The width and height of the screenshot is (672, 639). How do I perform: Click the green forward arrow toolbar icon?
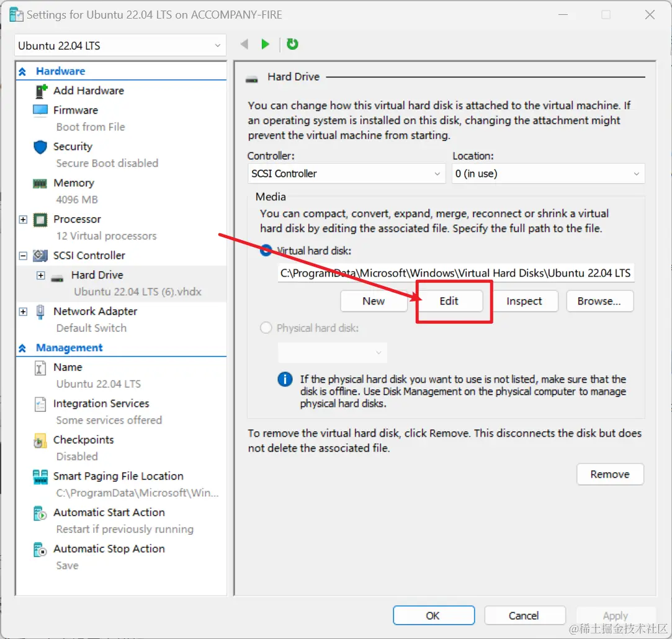[x=266, y=44]
